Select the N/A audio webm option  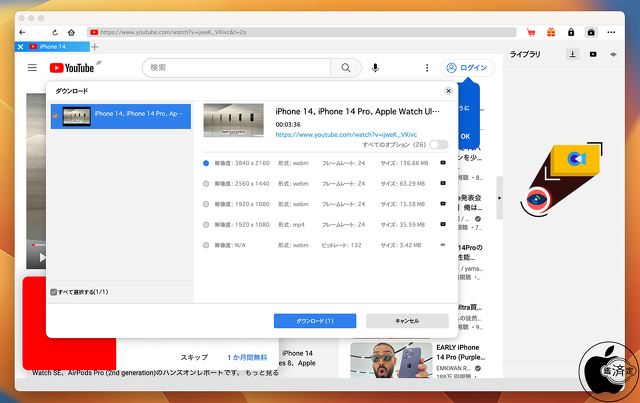pyautogui.click(x=206, y=245)
